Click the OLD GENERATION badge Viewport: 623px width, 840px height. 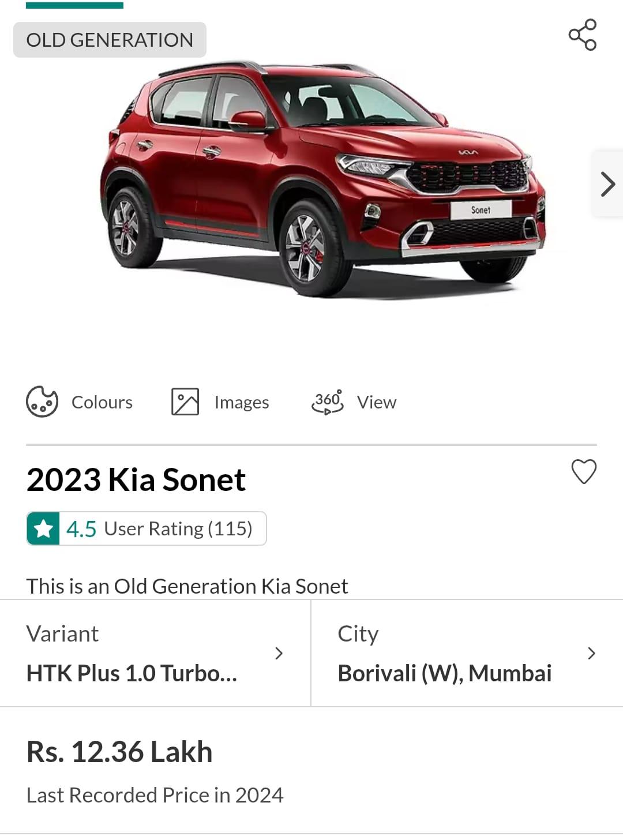[x=110, y=40]
